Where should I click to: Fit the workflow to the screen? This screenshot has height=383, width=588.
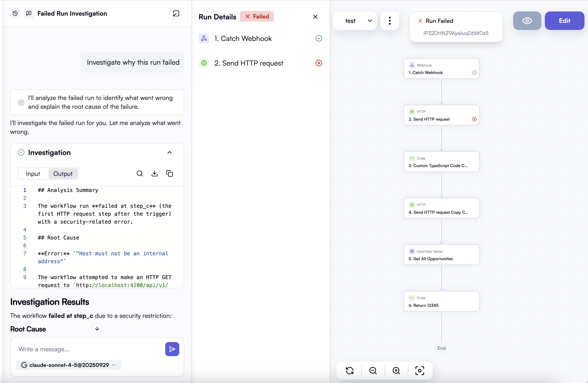coord(420,370)
